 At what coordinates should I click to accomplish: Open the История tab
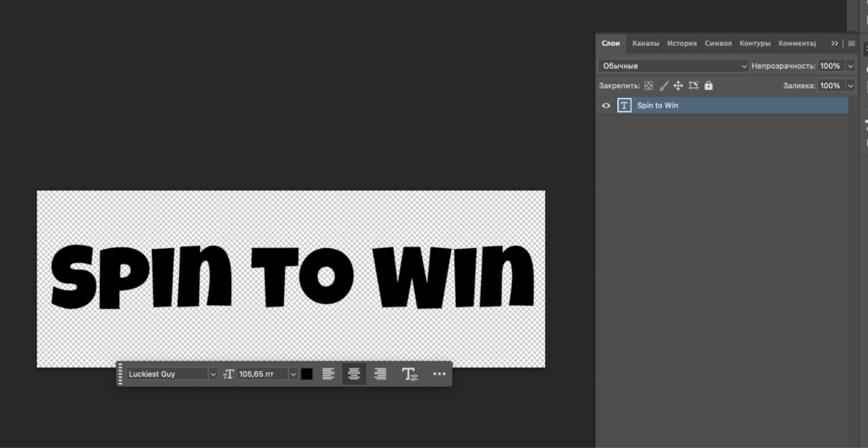(682, 43)
